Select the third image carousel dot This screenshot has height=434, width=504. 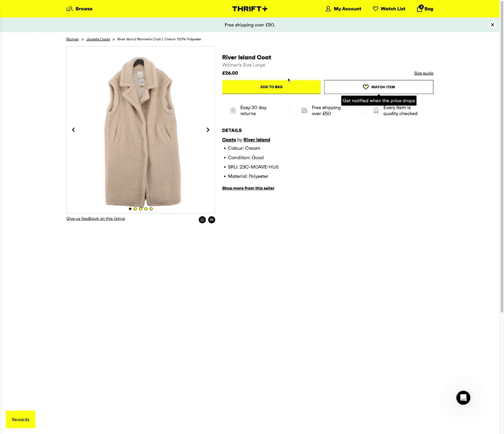pyautogui.click(x=141, y=209)
